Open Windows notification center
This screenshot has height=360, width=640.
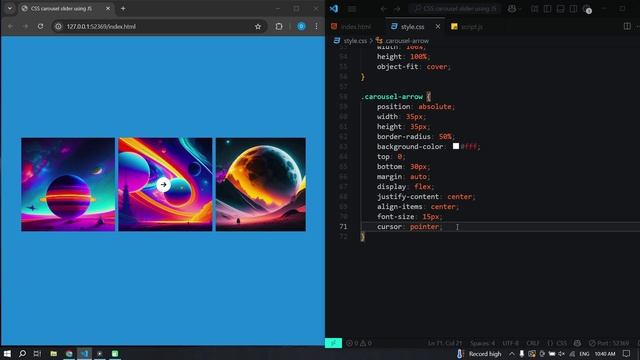[627, 354]
